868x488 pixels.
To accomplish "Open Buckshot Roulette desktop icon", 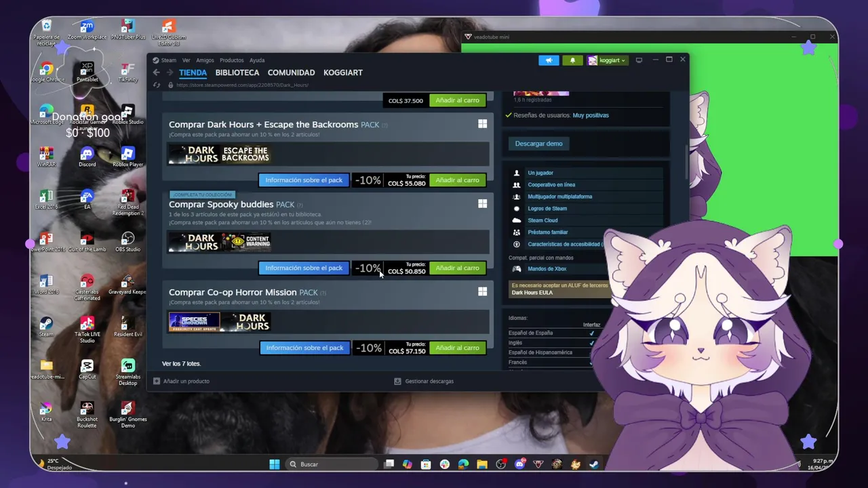I will coord(87,414).
